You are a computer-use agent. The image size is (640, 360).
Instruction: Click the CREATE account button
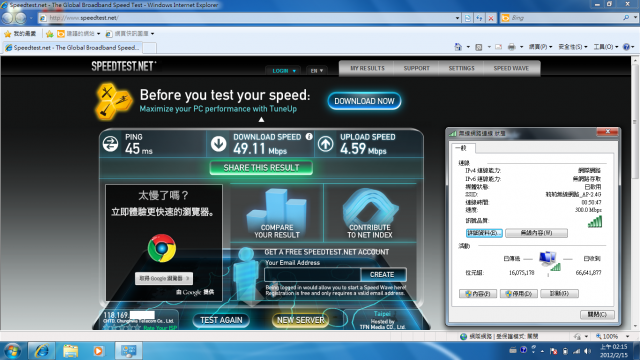(x=382, y=274)
